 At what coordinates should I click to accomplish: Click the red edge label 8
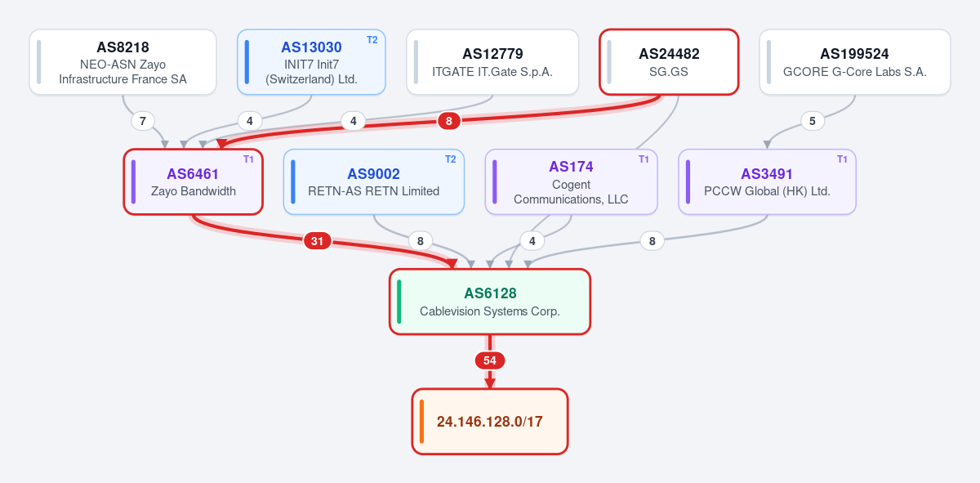pos(448,121)
